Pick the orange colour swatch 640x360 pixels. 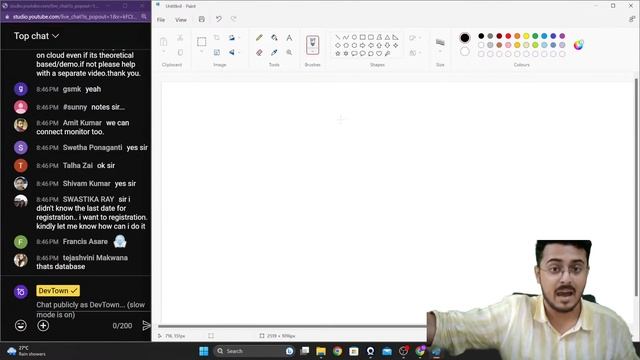pos(517,36)
